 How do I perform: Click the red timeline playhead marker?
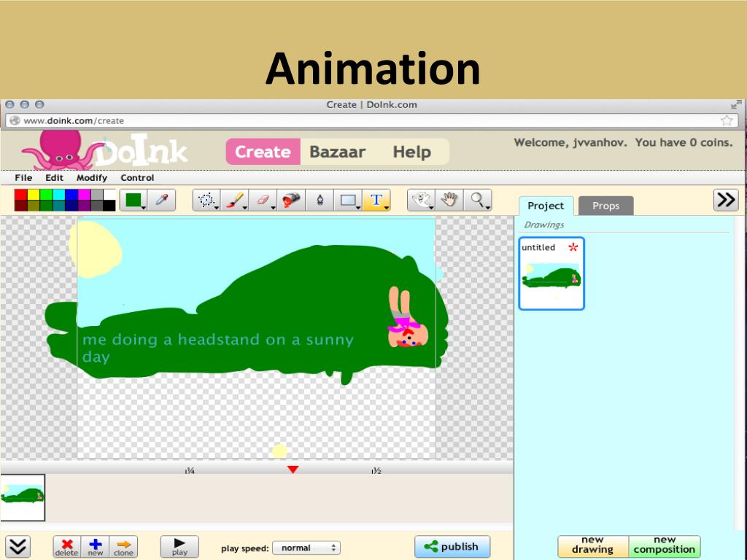pos(293,470)
